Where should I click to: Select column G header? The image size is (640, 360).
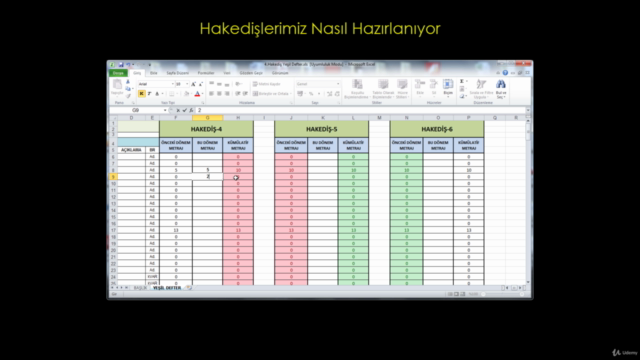tap(207, 118)
